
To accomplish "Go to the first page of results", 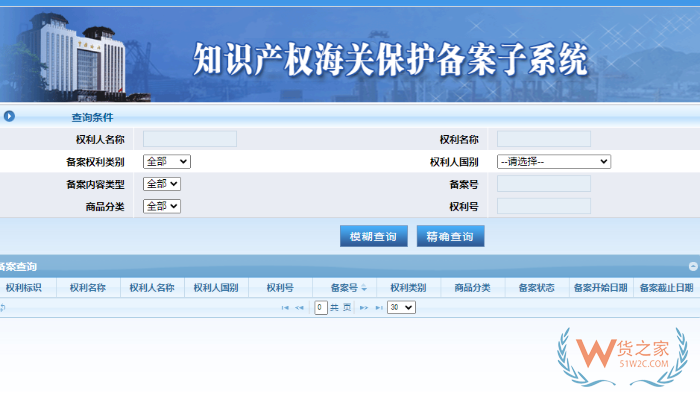I will coord(285,308).
